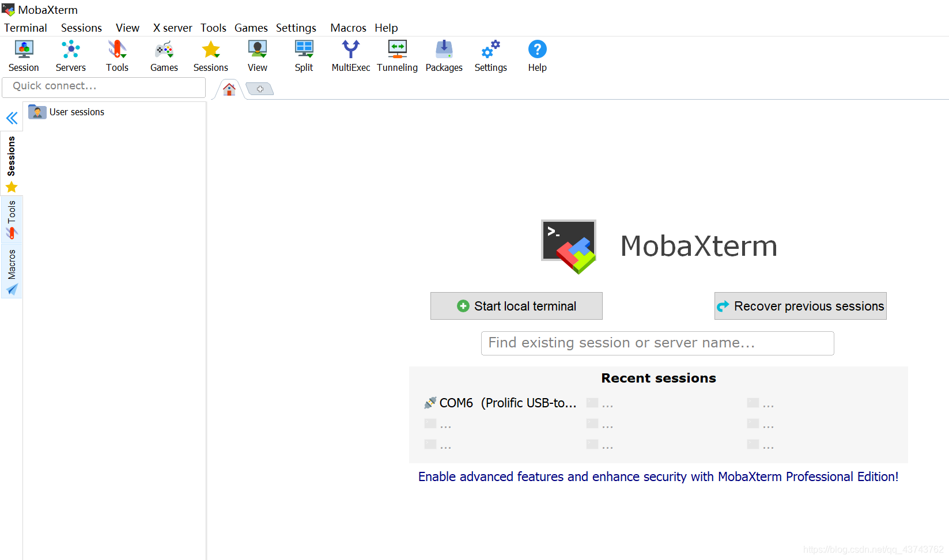Open the Settings gears toolbar icon
949x560 pixels.
pyautogui.click(x=490, y=56)
